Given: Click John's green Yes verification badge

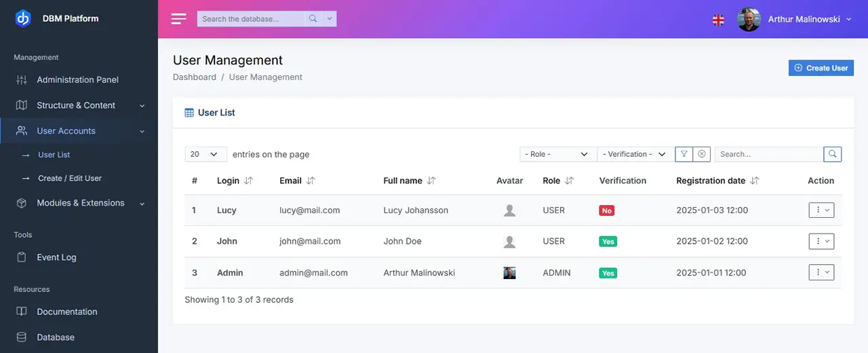Looking at the screenshot, I should pyautogui.click(x=608, y=242).
